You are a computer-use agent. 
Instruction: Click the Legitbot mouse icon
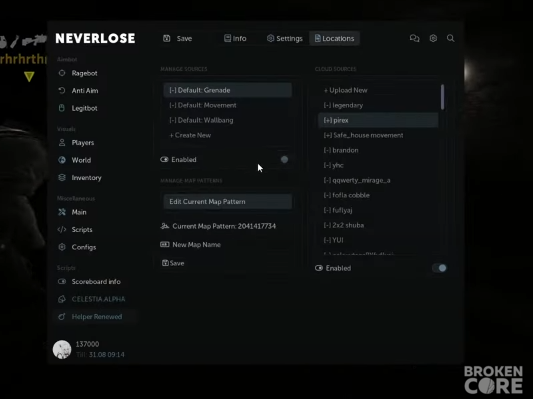coord(62,108)
